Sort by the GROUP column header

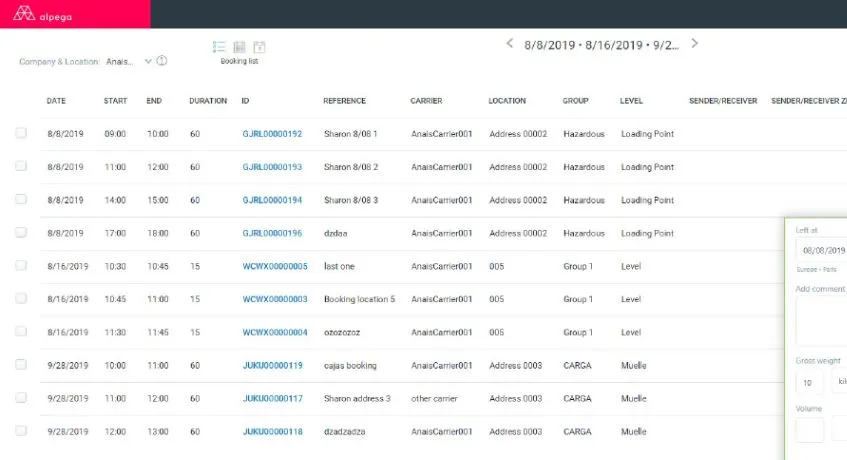575,101
